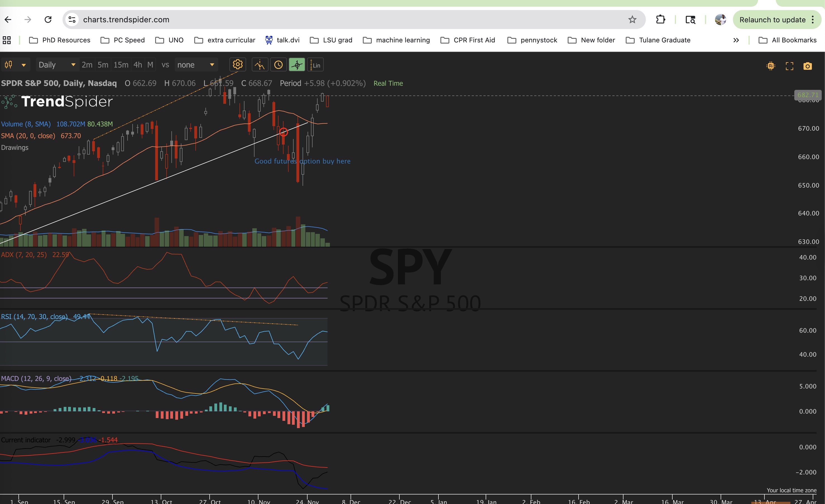Open the candlestick chart type dropdown
825x504 pixels.
pyautogui.click(x=15, y=65)
